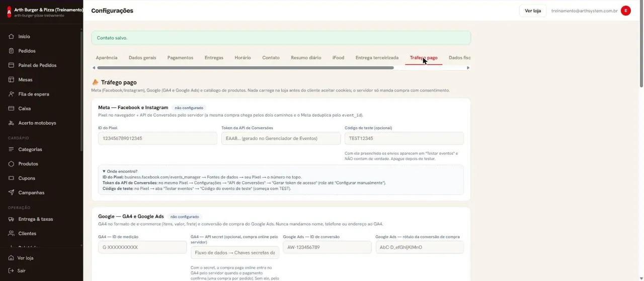This screenshot has height=281, width=644.
Task: Click the Configurações page title
Action: (x=112, y=11)
